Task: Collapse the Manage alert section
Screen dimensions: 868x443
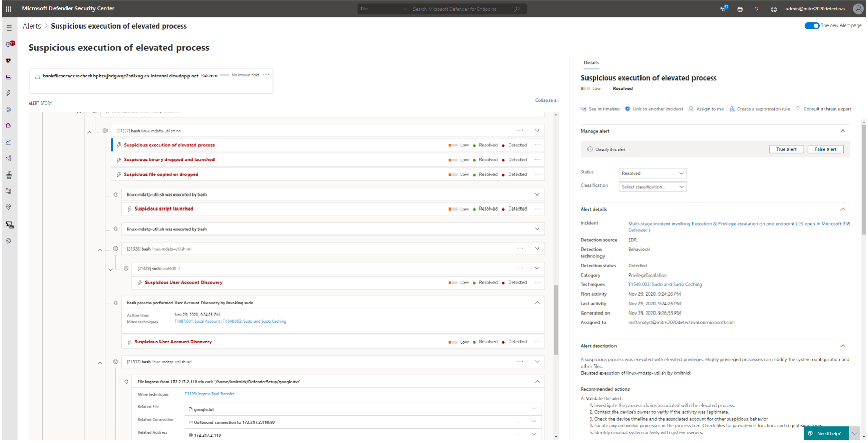Action: 843,131
